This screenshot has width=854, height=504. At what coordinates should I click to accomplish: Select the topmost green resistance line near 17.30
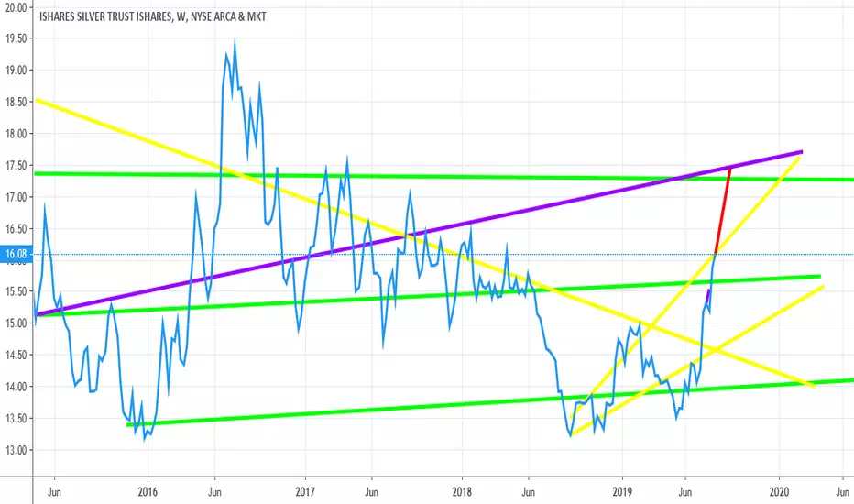click(443, 177)
